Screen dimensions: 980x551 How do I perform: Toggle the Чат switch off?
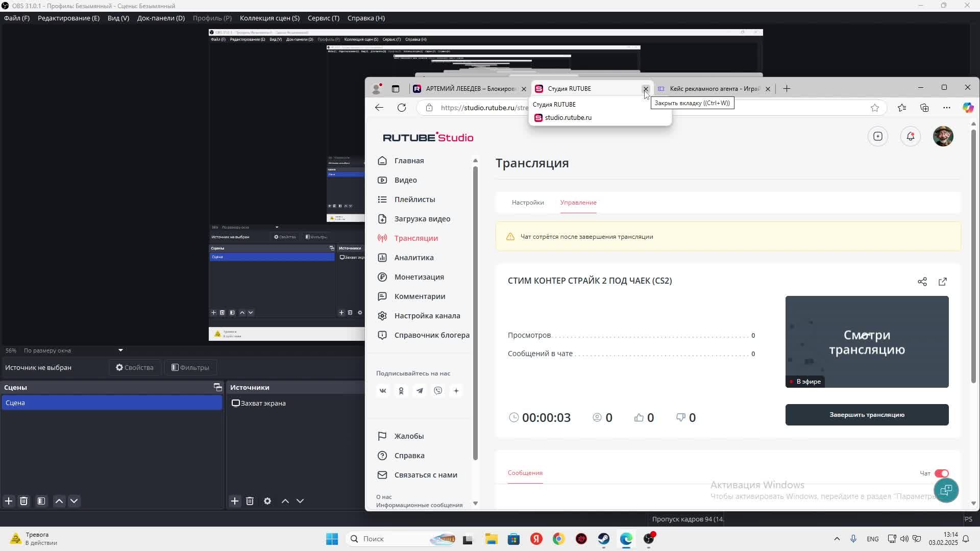coord(942,473)
